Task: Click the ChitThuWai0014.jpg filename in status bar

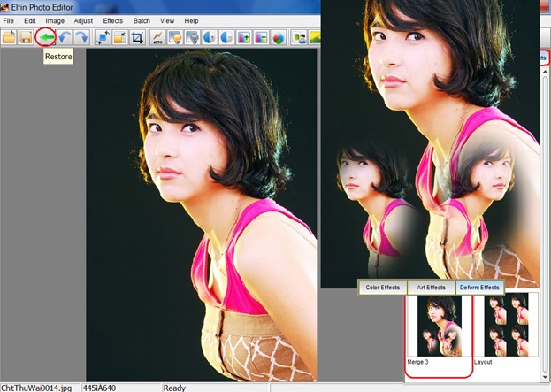Action: (x=36, y=388)
